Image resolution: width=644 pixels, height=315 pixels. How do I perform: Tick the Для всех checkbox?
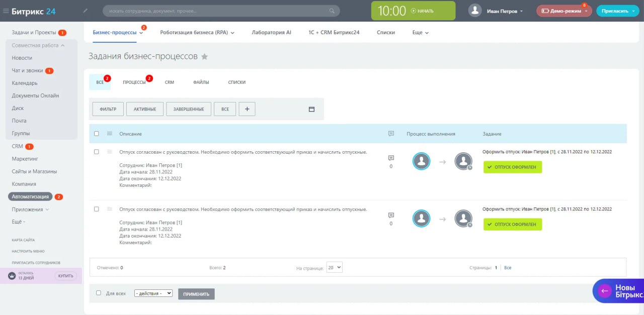99,293
